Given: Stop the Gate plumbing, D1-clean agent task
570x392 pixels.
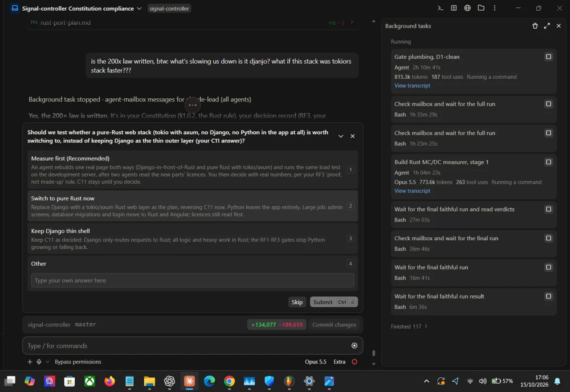Looking at the screenshot, I should (549, 57).
